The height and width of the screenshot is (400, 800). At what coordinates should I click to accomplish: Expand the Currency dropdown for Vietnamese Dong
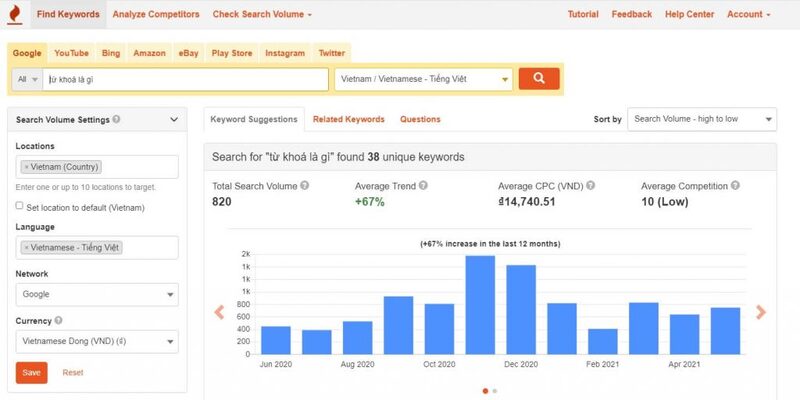pos(97,341)
